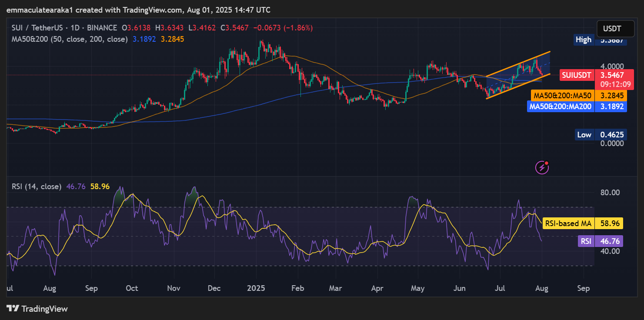Click the Jun label on time axis
This screenshot has width=644, height=320.
[459, 288]
